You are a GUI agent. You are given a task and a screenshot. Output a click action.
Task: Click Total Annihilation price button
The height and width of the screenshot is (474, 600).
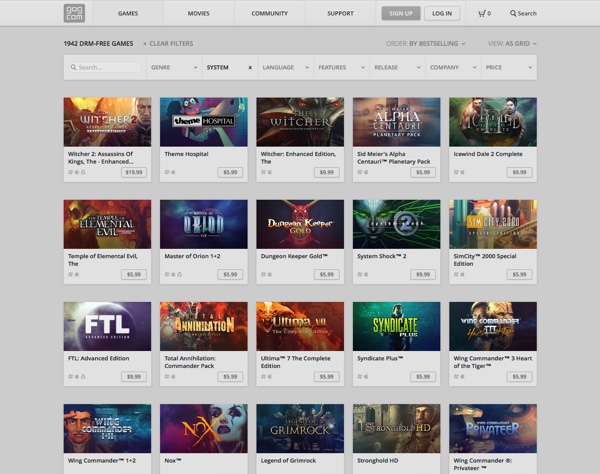230,376
